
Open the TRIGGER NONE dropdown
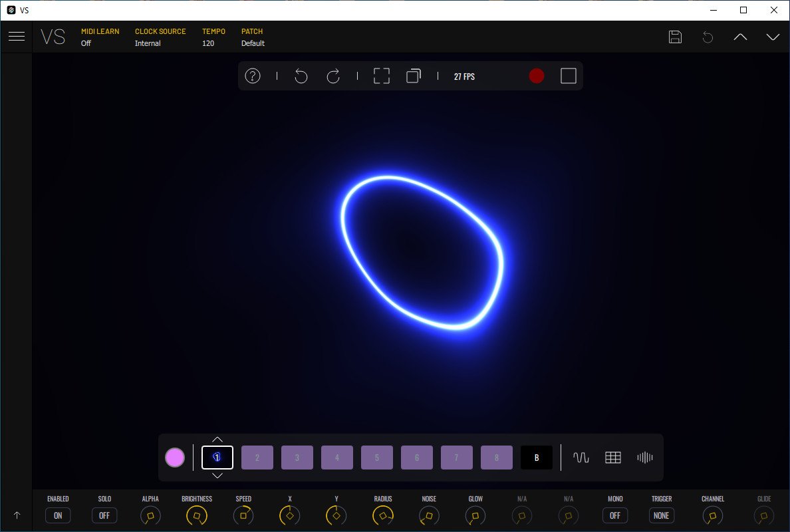[662, 515]
